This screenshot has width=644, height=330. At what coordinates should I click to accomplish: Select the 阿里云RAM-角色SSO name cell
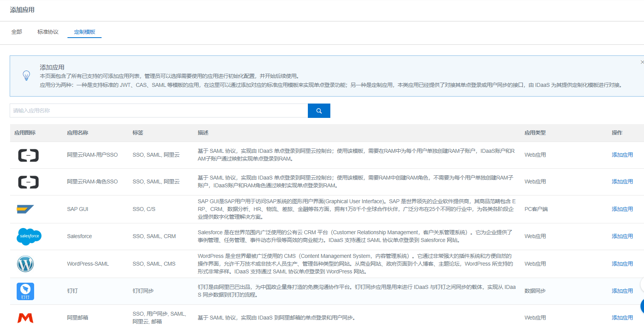[92, 181]
